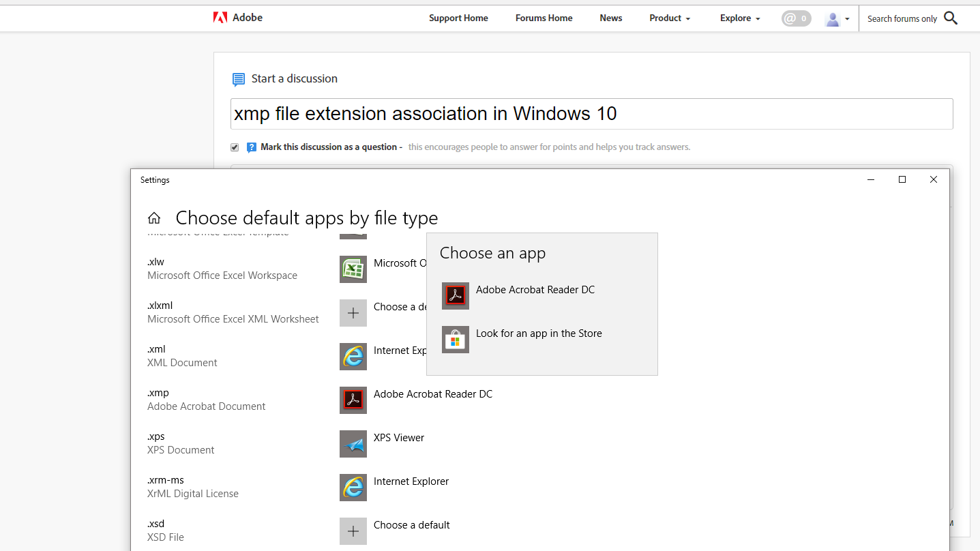Click the plus icon for .xlxml
The image size is (980, 551).
point(353,313)
